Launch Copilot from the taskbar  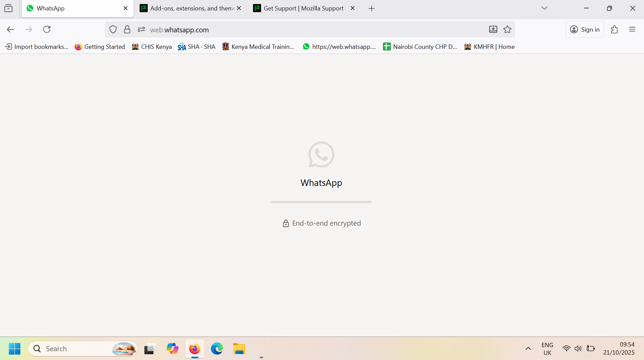coord(173,349)
